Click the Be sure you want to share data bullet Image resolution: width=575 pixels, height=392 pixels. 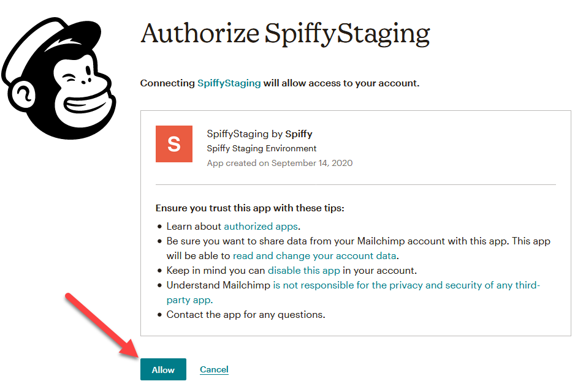[358, 249]
